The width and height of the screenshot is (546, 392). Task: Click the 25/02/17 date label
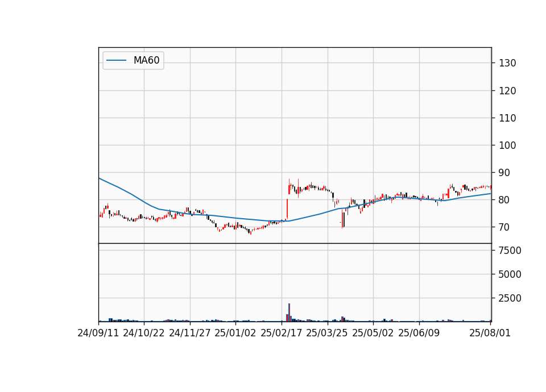click(282, 333)
